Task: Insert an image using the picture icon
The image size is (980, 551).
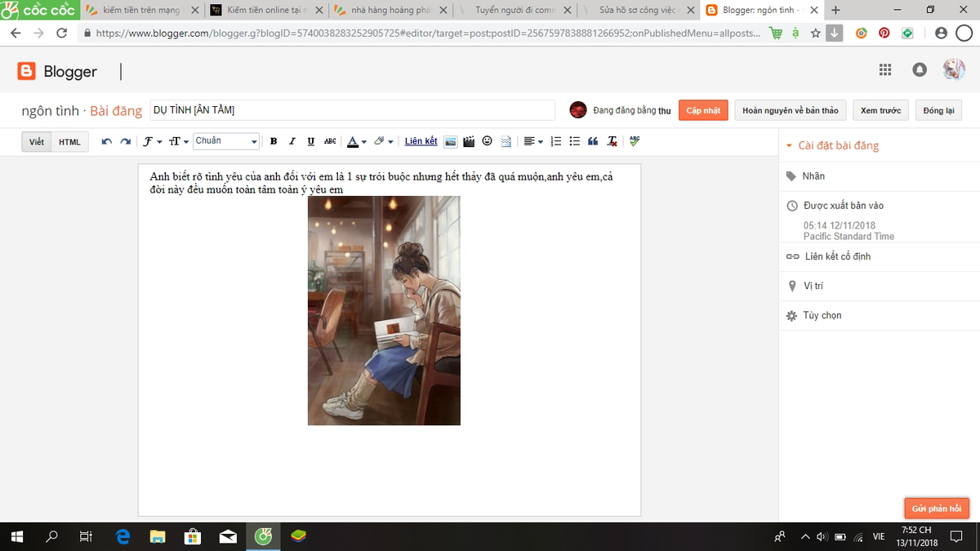Action: click(450, 141)
